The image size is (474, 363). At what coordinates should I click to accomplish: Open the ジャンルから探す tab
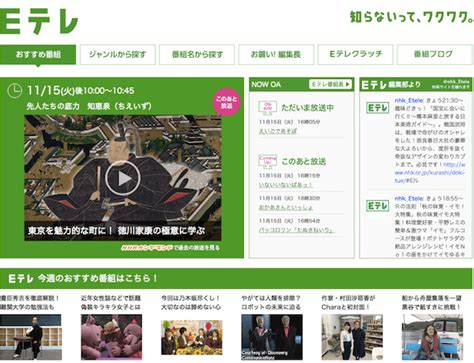click(x=118, y=54)
